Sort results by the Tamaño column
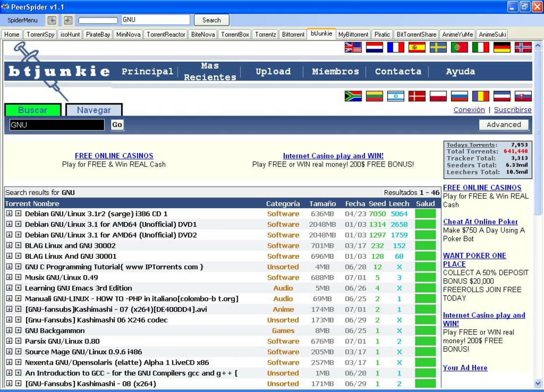The height and width of the screenshot is (392, 544). (322, 204)
